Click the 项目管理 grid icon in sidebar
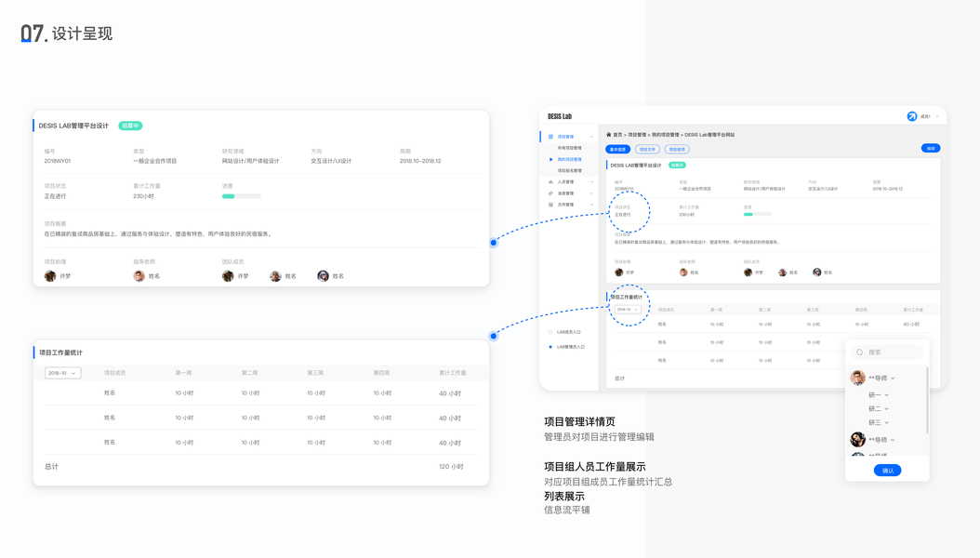980x558 pixels. click(550, 136)
